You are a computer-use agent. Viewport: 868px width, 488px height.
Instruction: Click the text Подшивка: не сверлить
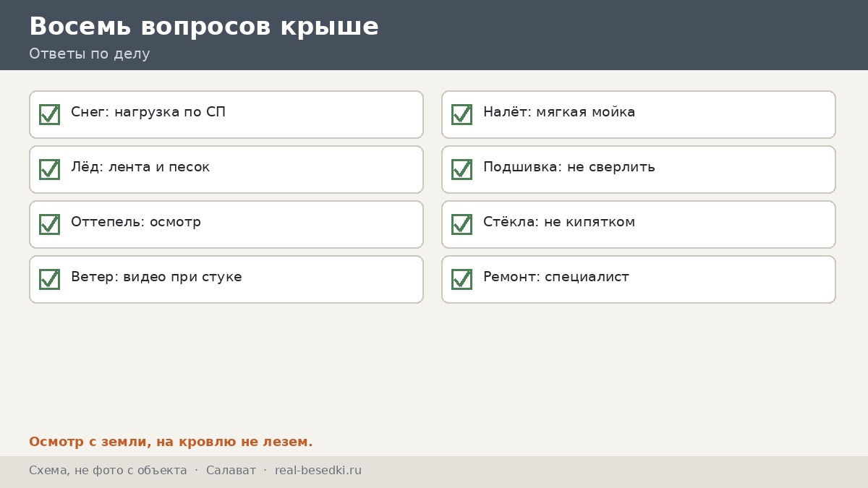coord(569,167)
